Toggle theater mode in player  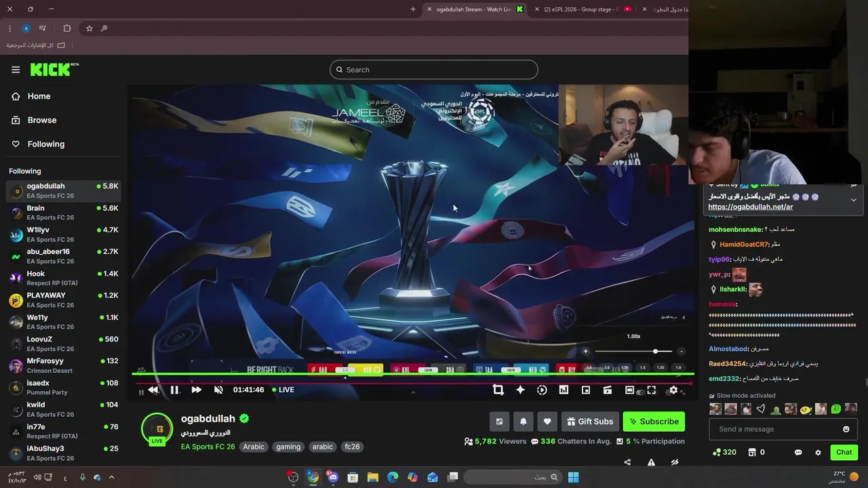629,390
